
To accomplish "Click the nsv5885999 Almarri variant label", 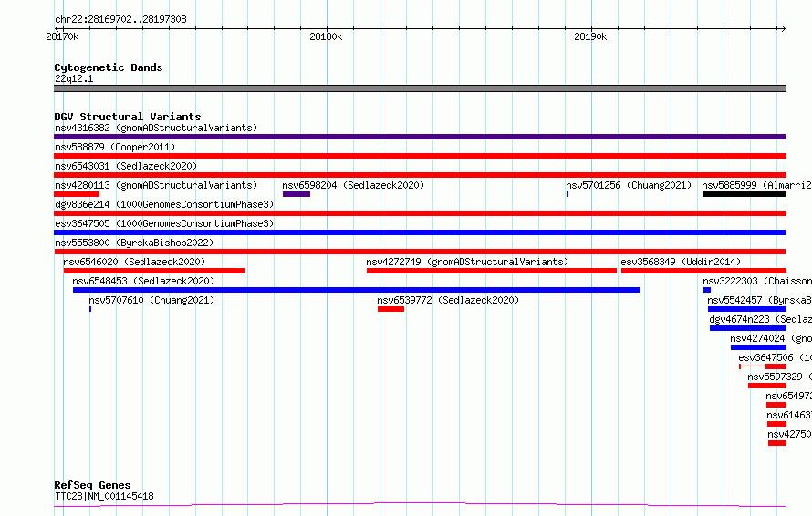I will [756, 185].
